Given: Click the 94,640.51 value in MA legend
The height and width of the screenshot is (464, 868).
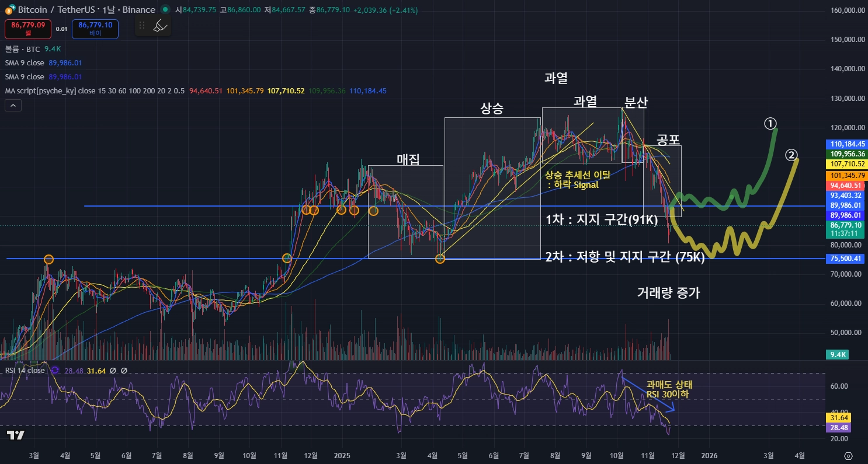Looking at the screenshot, I should pos(206,90).
